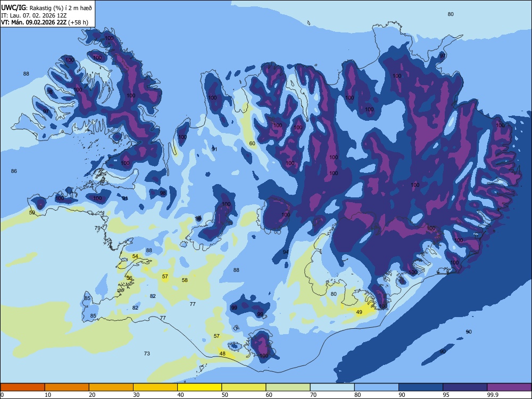Image resolution: width=532 pixels, height=399 pixels.
Task: Click the '48' humidity value on the map
Action: pos(222,353)
